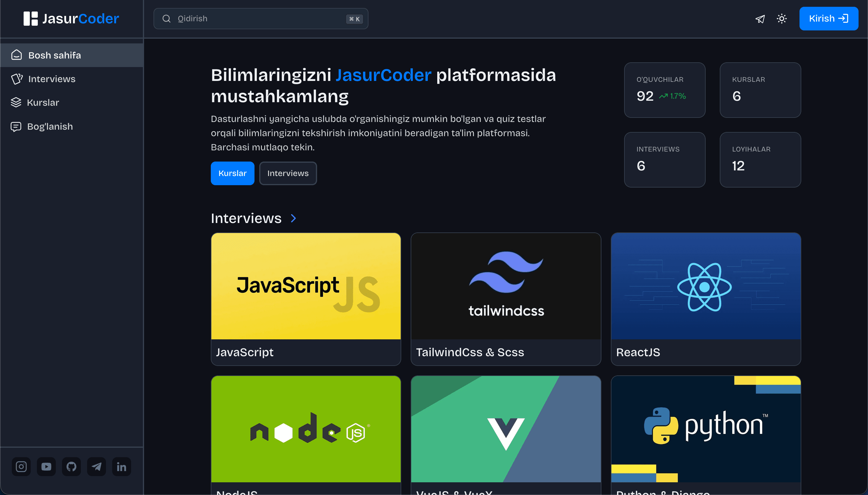Image resolution: width=868 pixels, height=495 pixels.
Task: Click the outlined Interviews hero button
Action: (x=288, y=173)
